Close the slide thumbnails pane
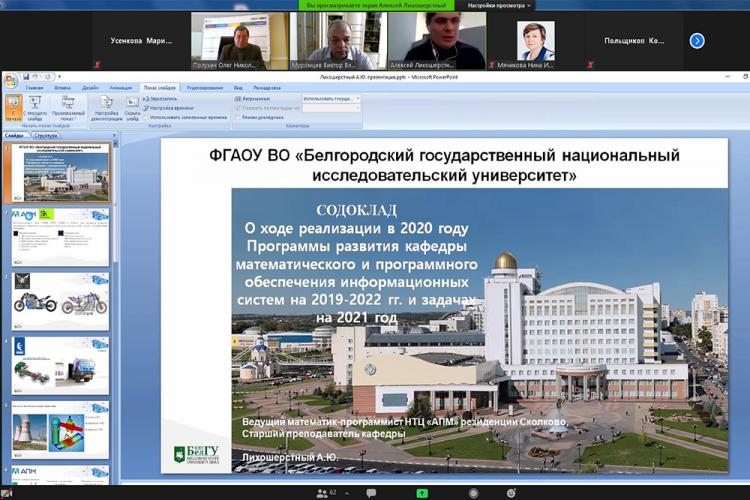Viewport: 750px width, 500px height. pyautogui.click(x=114, y=135)
